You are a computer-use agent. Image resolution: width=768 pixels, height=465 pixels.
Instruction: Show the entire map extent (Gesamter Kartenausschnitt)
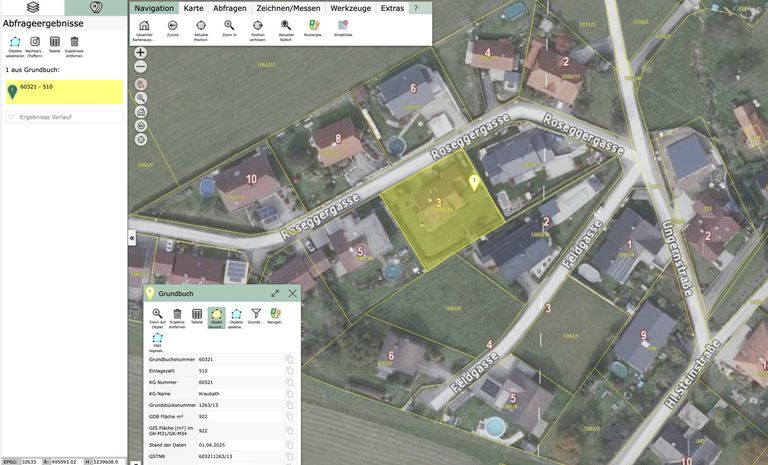(x=144, y=27)
